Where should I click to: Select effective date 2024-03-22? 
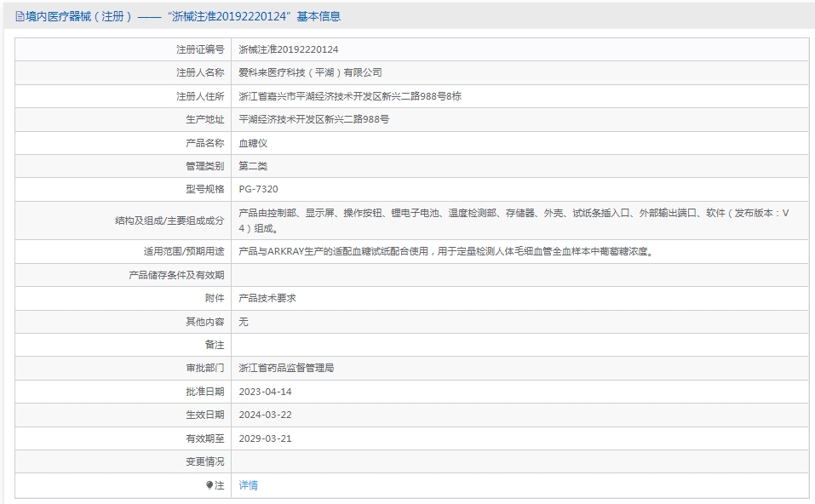[x=265, y=415]
